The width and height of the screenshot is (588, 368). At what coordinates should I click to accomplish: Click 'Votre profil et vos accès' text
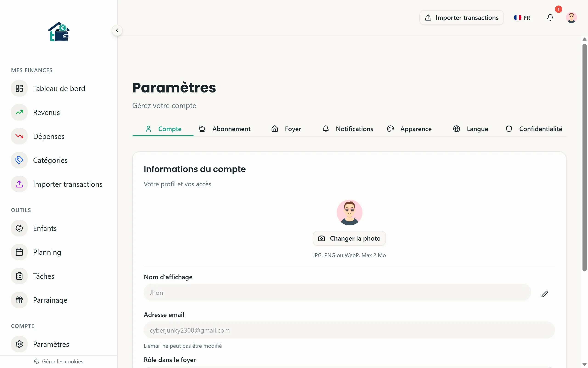[x=177, y=184]
